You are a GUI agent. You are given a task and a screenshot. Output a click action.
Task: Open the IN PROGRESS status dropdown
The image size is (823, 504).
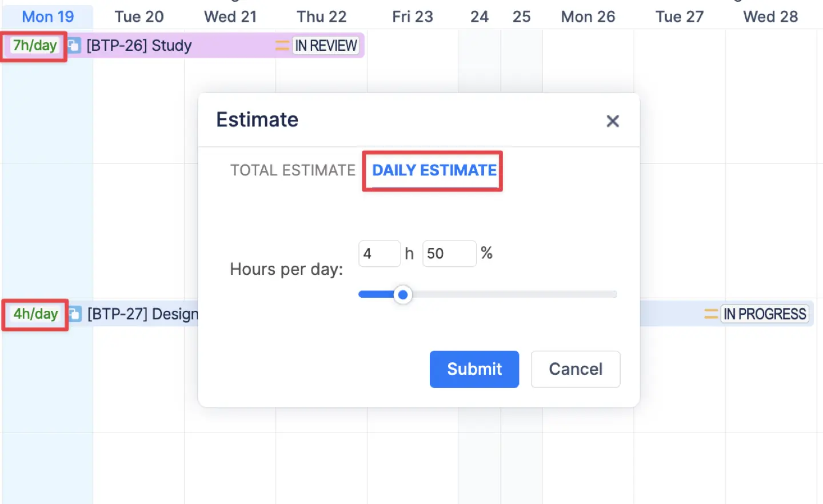(x=765, y=314)
